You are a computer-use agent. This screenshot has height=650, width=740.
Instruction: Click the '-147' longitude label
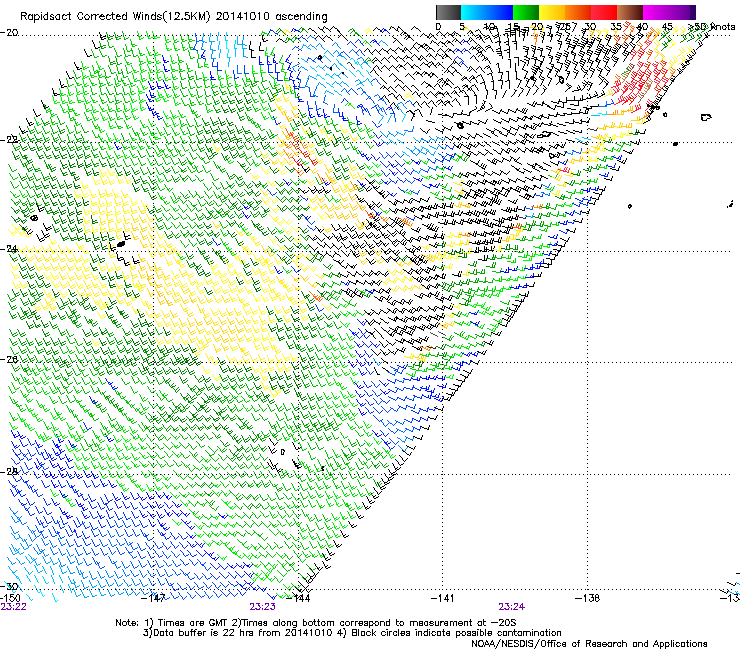click(155, 598)
